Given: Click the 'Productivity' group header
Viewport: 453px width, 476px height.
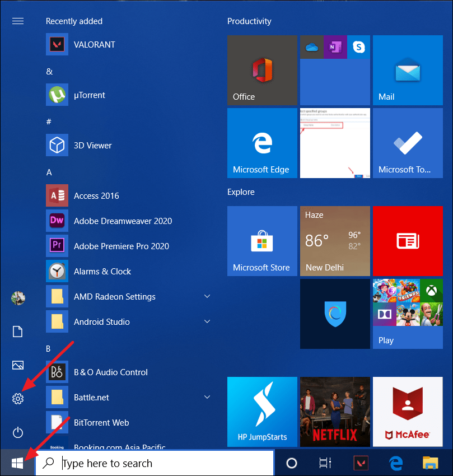Looking at the screenshot, I should 249,21.
